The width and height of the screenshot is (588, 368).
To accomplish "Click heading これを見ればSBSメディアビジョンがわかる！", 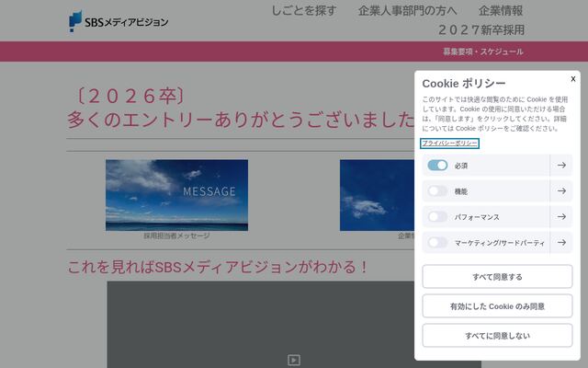I will click(x=218, y=267).
